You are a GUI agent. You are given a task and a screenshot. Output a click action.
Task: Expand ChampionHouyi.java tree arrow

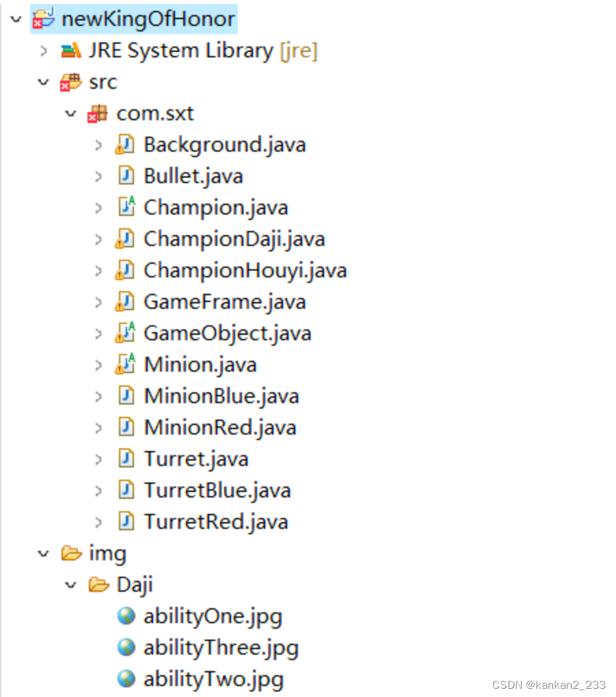coord(98,271)
